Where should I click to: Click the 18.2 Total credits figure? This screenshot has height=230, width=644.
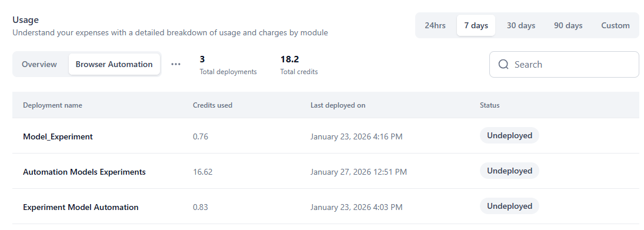click(x=289, y=59)
